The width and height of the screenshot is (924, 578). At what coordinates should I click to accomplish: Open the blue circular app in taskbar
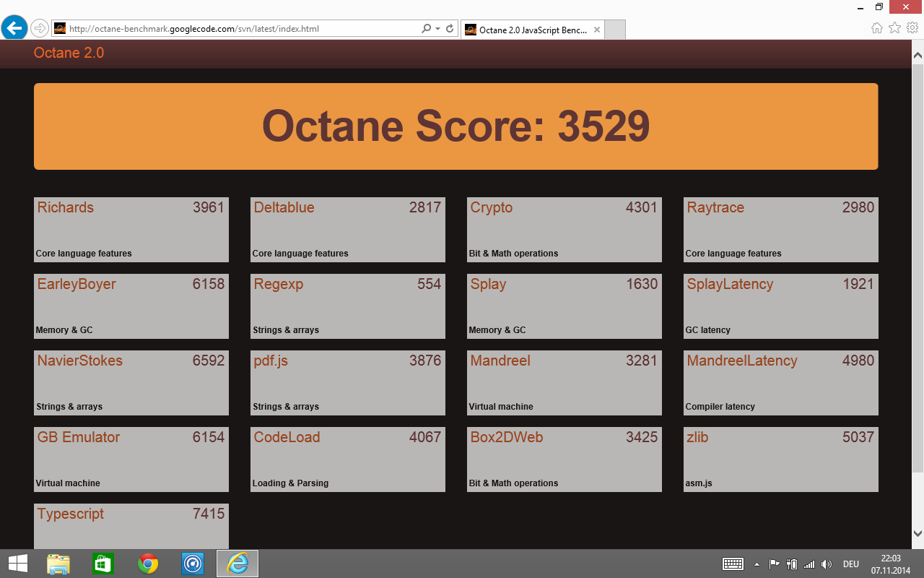(193, 564)
